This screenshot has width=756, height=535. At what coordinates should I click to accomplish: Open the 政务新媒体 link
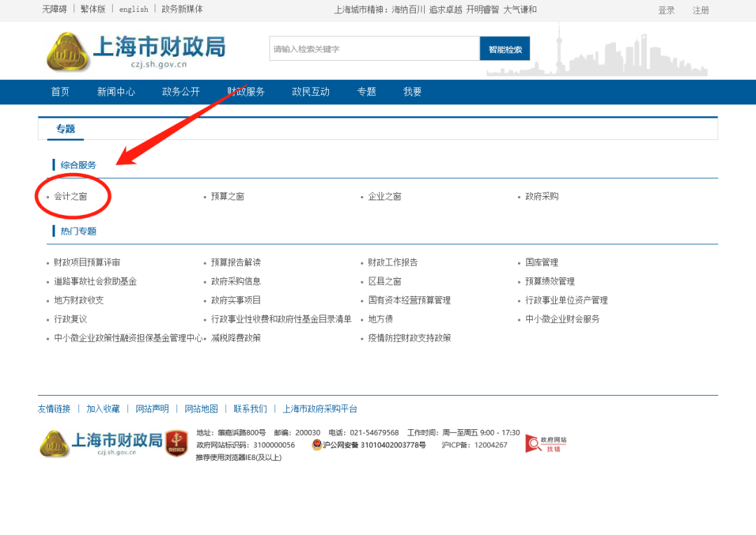pos(182,9)
